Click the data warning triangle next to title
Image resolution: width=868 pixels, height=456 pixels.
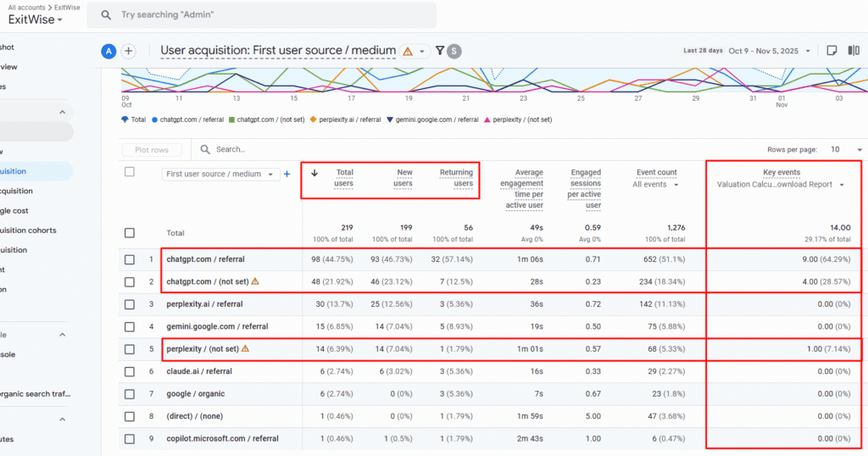(408, 51)
